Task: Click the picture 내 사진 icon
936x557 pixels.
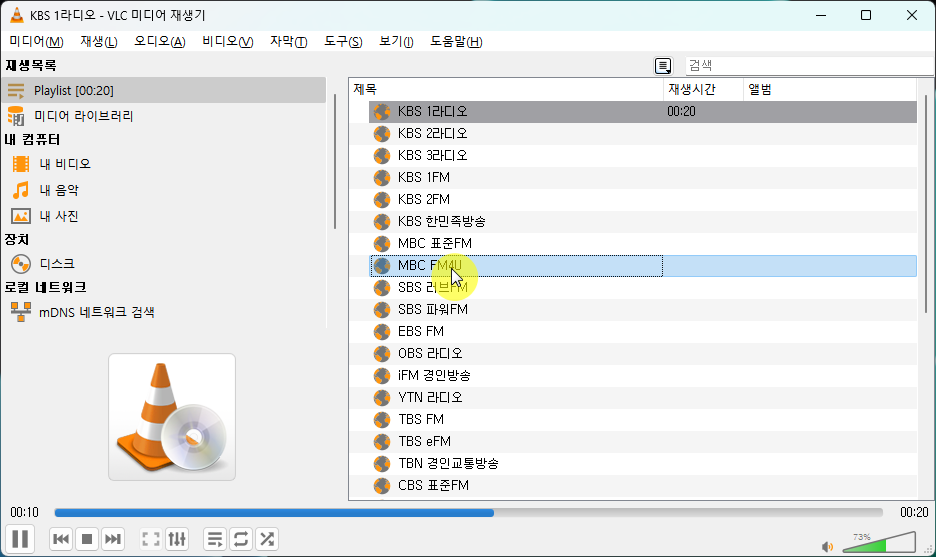Action: pos(21,216)
